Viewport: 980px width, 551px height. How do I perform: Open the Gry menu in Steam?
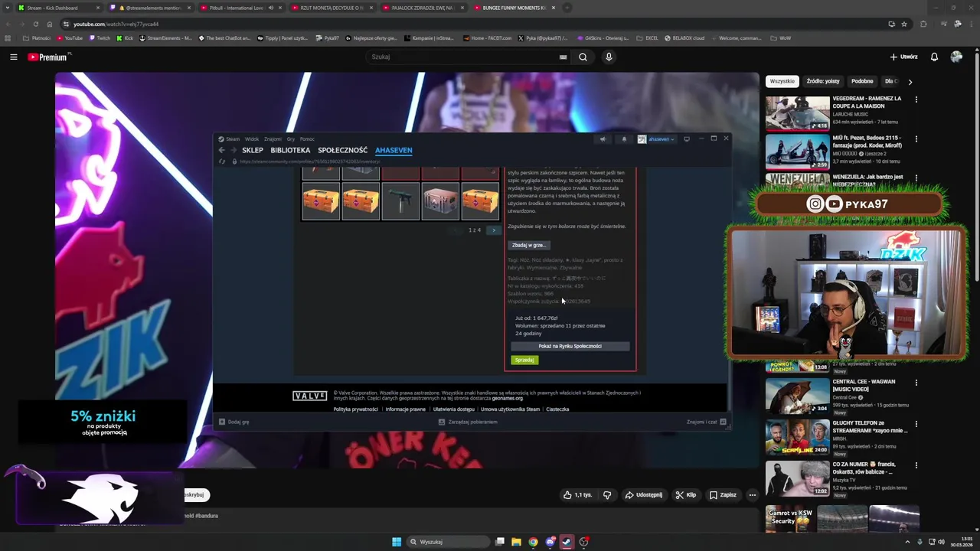(x=291, y=139)
